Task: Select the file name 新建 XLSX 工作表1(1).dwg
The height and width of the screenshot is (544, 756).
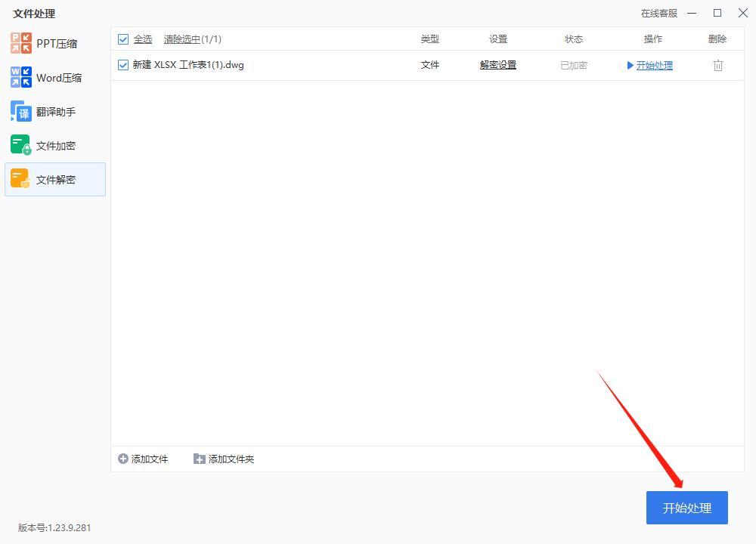Action: (189, 65)
